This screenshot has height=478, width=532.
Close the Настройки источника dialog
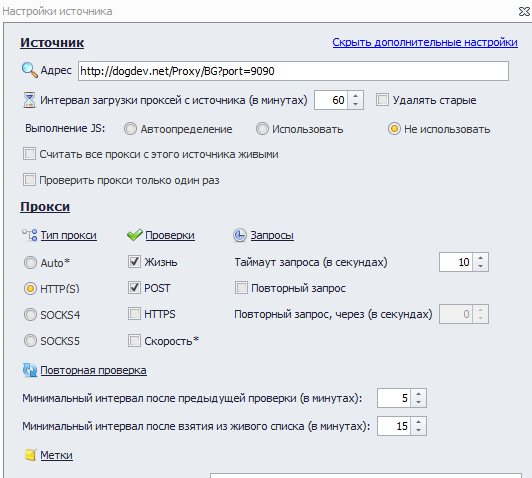pos(524,11)
